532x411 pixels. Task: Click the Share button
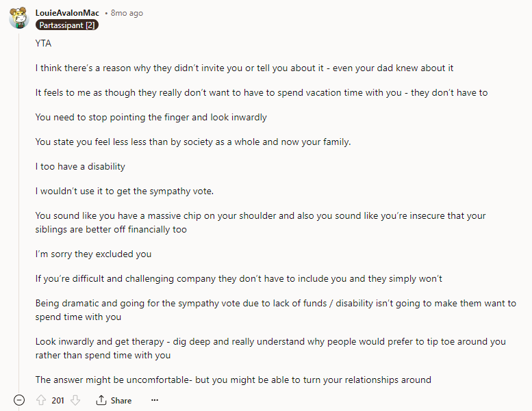(114, 400)
